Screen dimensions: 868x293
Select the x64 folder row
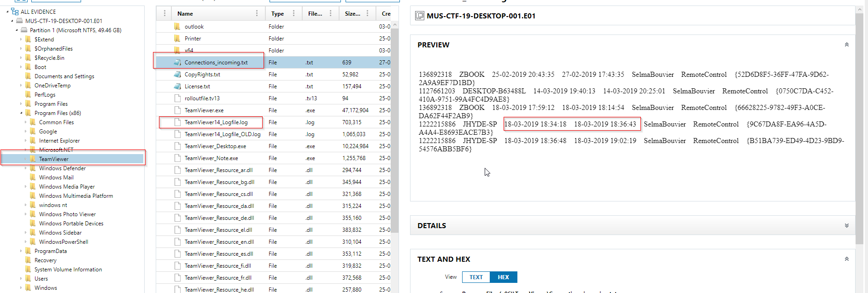click(x=274, y=50)
